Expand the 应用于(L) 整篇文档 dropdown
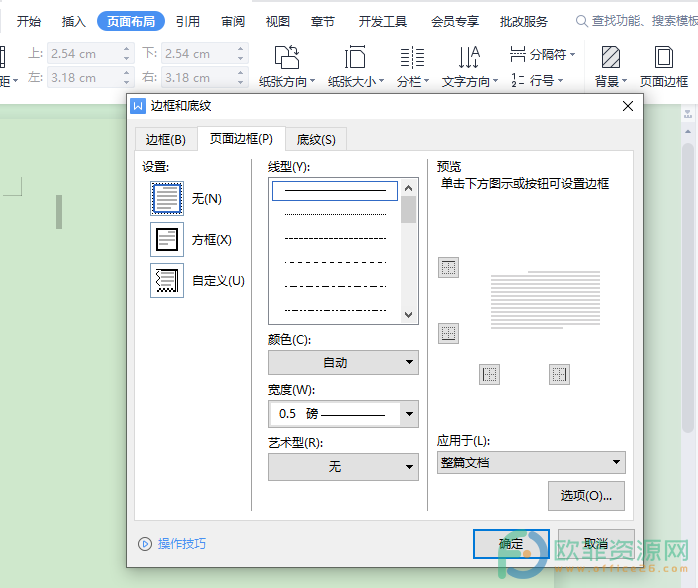 (x=531, y=462)
